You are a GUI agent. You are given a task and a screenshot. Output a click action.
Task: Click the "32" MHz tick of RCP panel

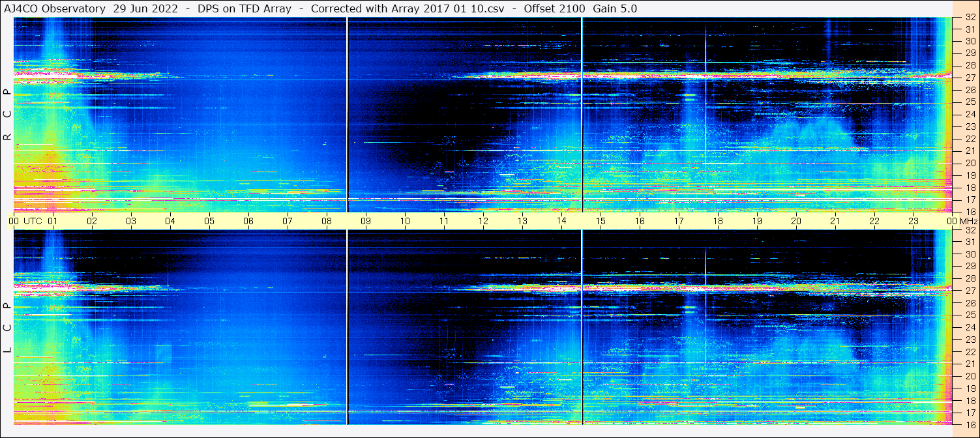[x=970, y=17]
